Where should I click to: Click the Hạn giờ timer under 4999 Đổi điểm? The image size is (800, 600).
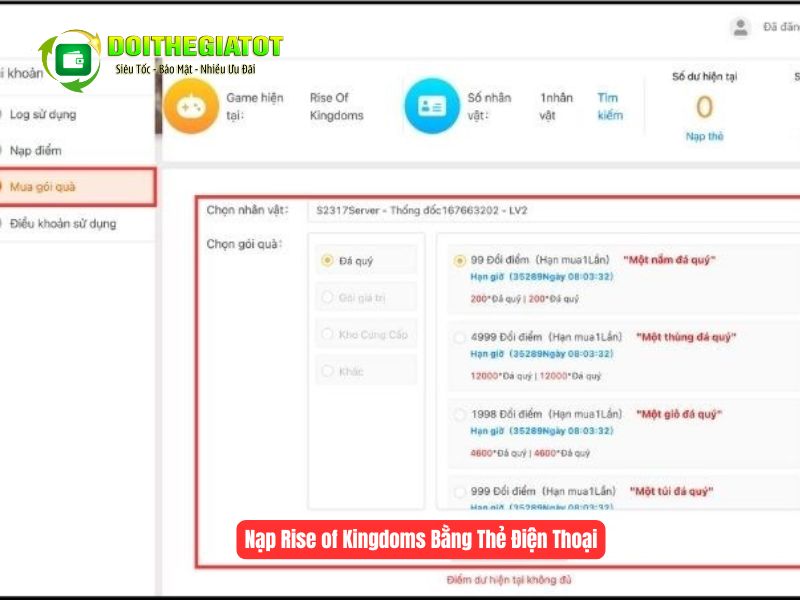pyautogui.click(x=541, y=354)
